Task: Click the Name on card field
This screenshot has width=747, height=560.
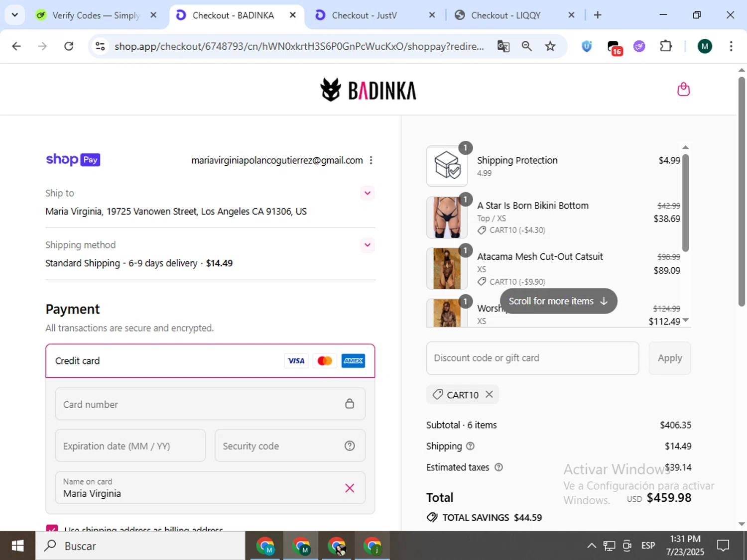Action: (210, 488)
